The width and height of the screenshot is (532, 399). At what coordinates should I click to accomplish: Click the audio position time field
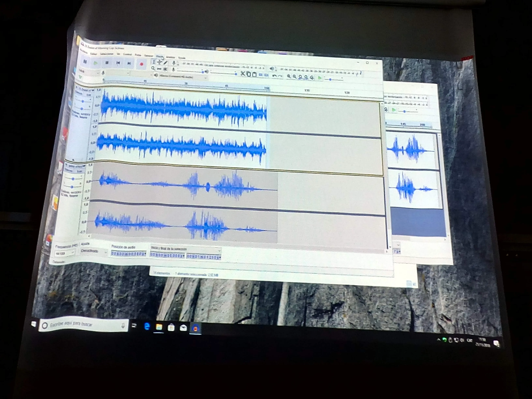[128, 253]
